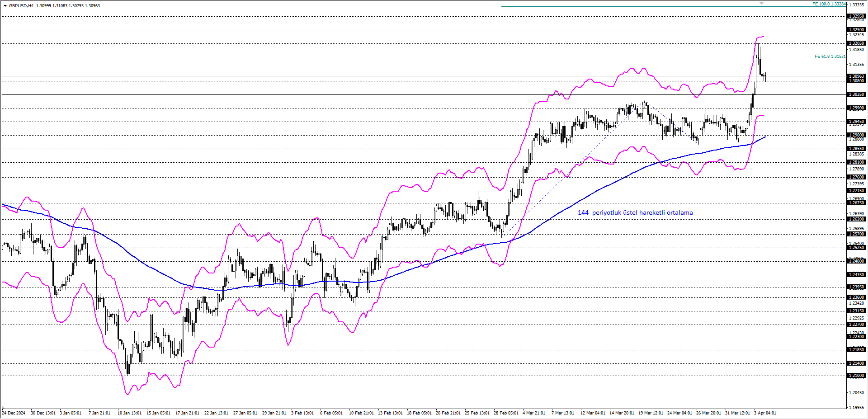Image resolution: width=868 pixels, height=419 pixels.
Task: Click the GBPUSD,H4 symbol title text
Action: [x=21, y=6]
